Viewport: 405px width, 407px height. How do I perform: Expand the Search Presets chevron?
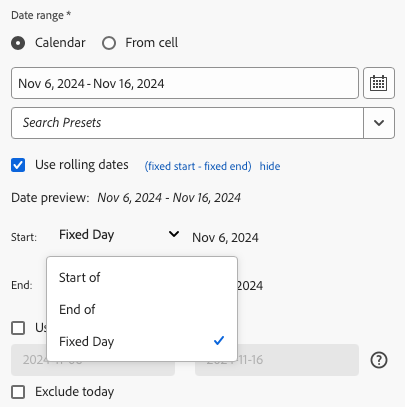(379, 123)
